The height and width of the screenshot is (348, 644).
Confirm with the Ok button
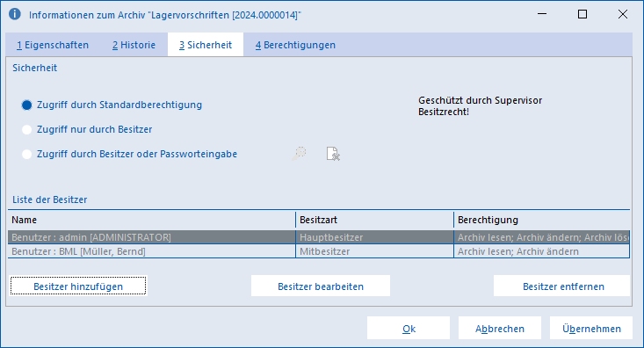coord(409,329)
